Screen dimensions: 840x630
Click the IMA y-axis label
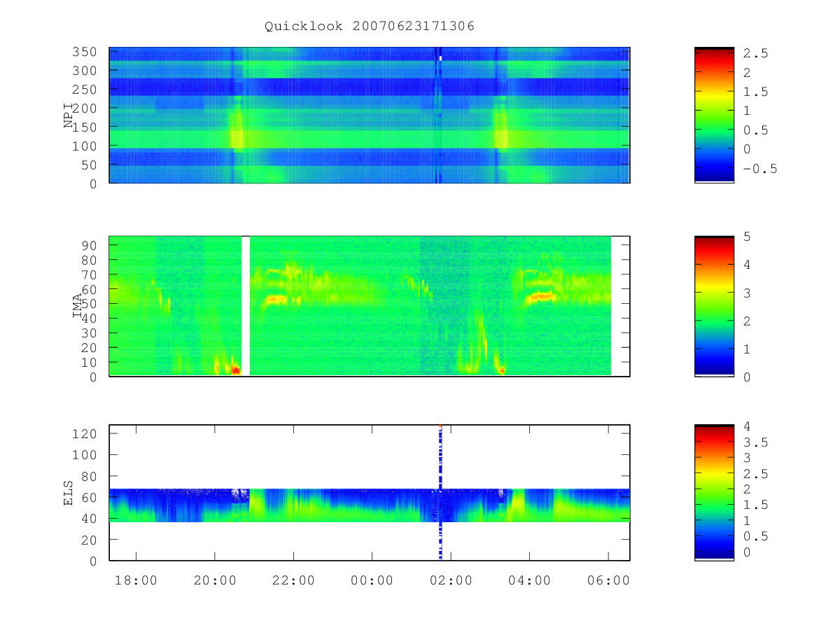pos(77,306)
